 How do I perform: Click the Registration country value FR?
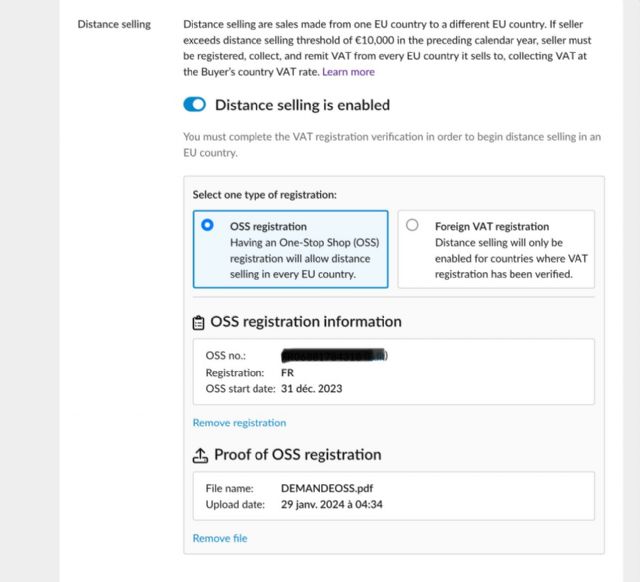[x=288, y=372]
